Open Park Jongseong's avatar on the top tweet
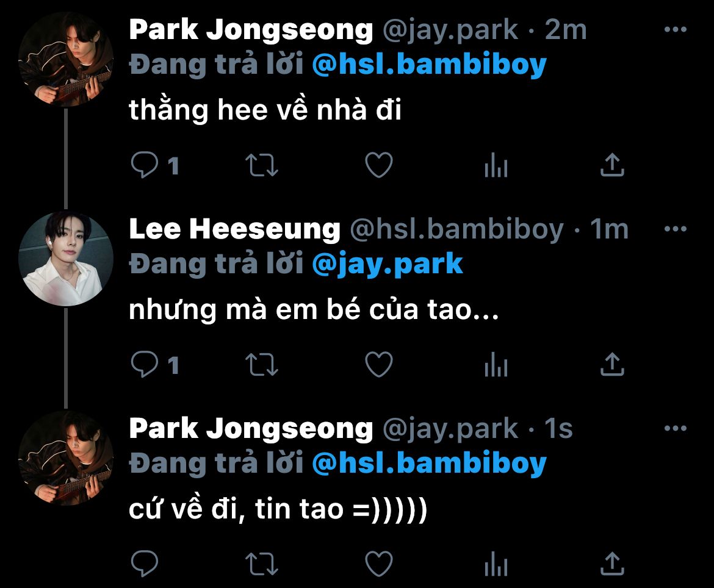Image resolution: width=714 pixels, height=588 pixels. [65, 59]
